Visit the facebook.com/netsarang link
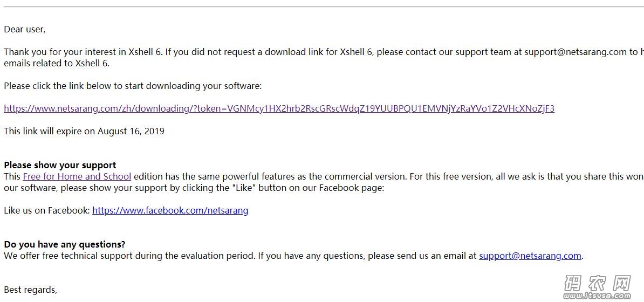The image size is (644, 302). pyautogui.click(x=170, y=211)
